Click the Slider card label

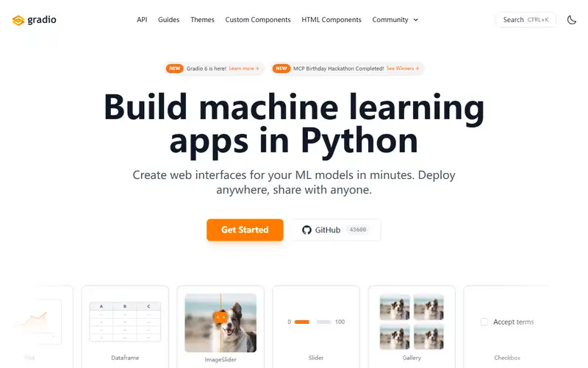pyautogui.click(x=316, y=358)
